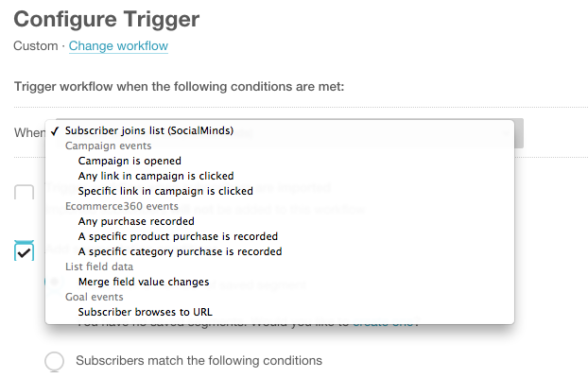Click the Goal events group header
Screen dimensions: 588x378
[95, 297]
